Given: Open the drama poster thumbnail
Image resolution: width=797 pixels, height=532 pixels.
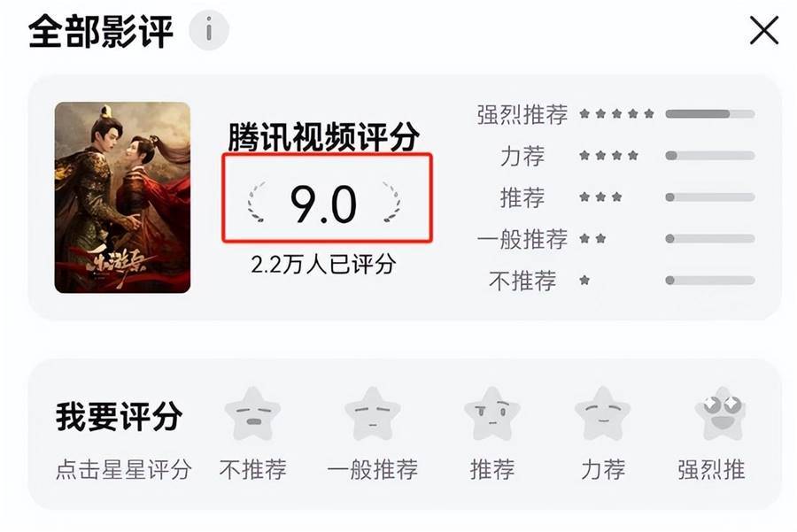Looking at the screenshot, I should [122, 197].
